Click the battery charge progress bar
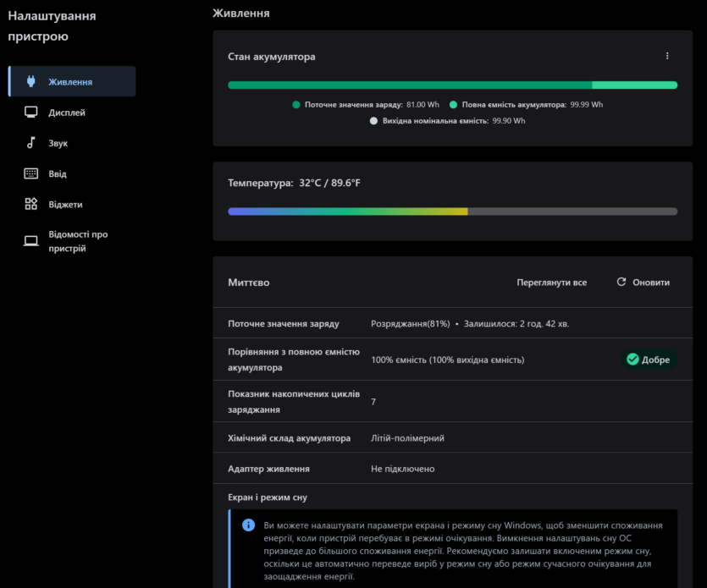Image resolution: width=707 pixels, height=588 pixels. (x=453, y=85)
